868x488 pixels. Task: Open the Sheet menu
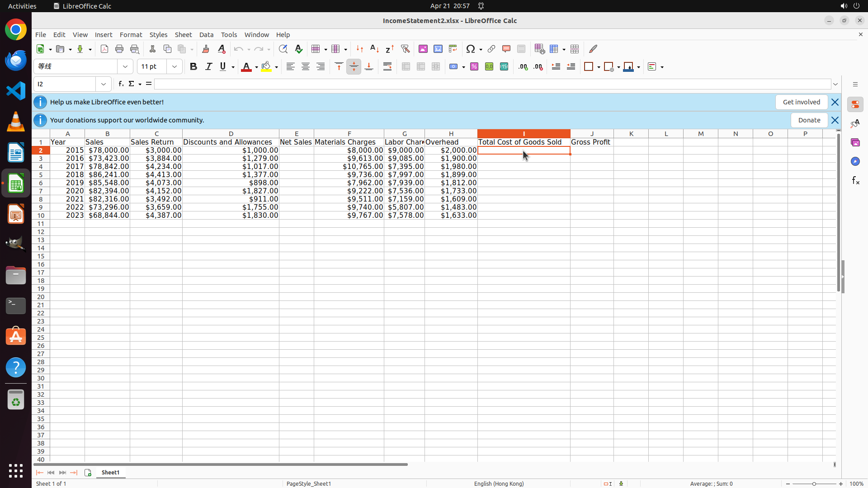[183, 35]
